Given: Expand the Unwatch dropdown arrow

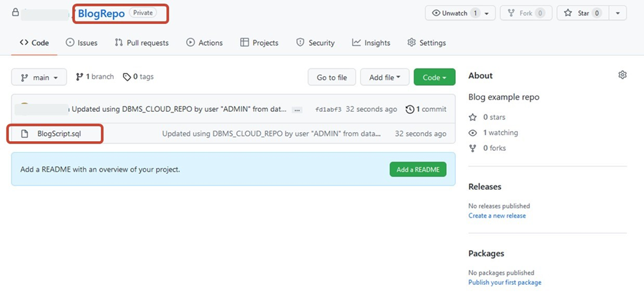Looking at the screenshot, I should pyautogui.click(x=487, y=13).
